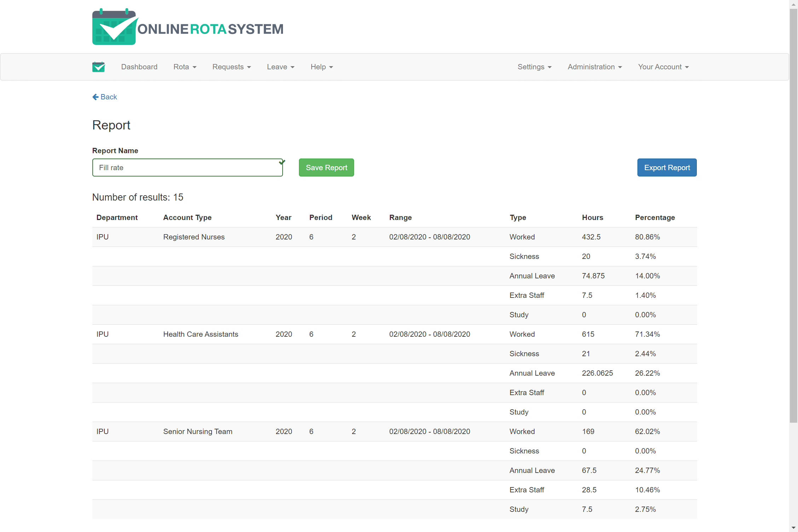This screenshot has height=532, width=798.
Task: Expand the Rota dropdown menu
Action: click(185, 67)
